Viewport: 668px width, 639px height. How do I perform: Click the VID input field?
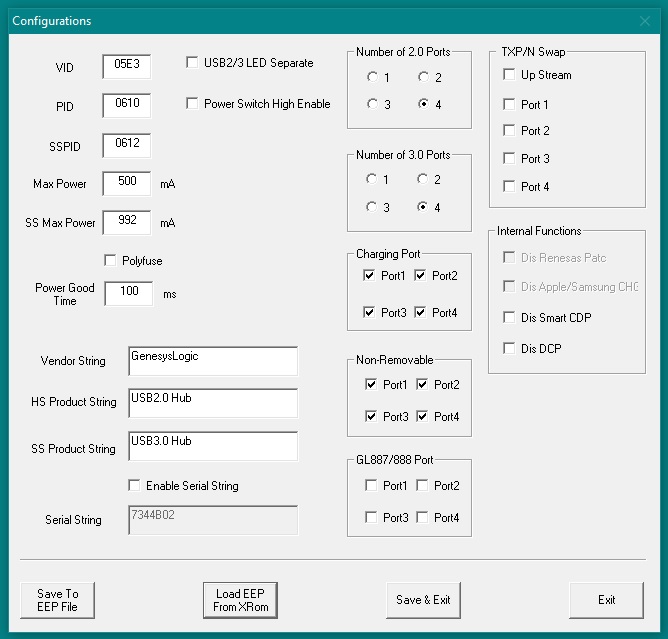click(126, 66)
